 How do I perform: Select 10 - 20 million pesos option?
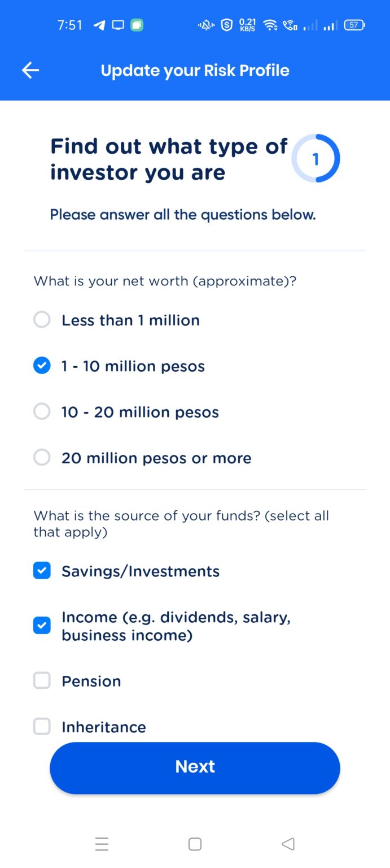[41, 411]
